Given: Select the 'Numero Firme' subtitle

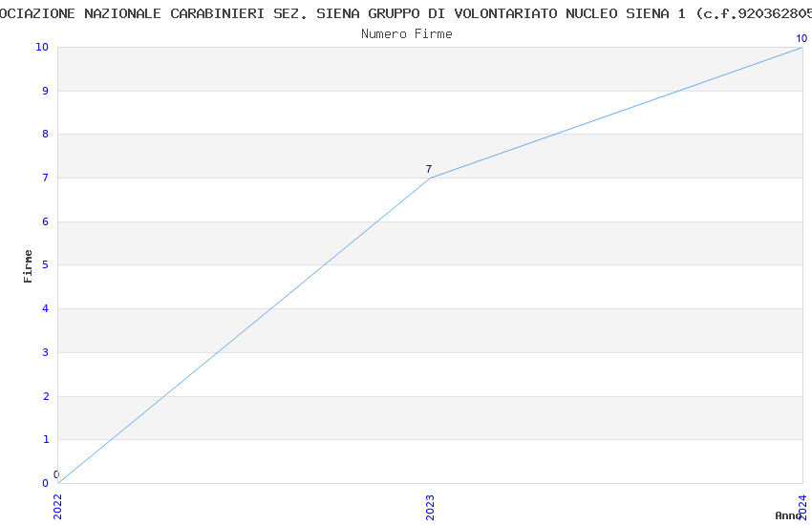Looking at the screenshot, I should (x=407, y=33).
